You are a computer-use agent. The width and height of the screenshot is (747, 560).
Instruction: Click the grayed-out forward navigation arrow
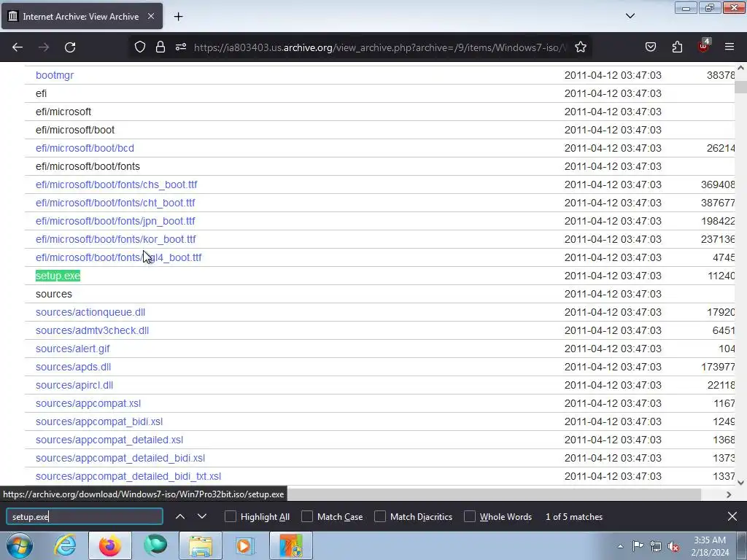click(x=44, y=47)
